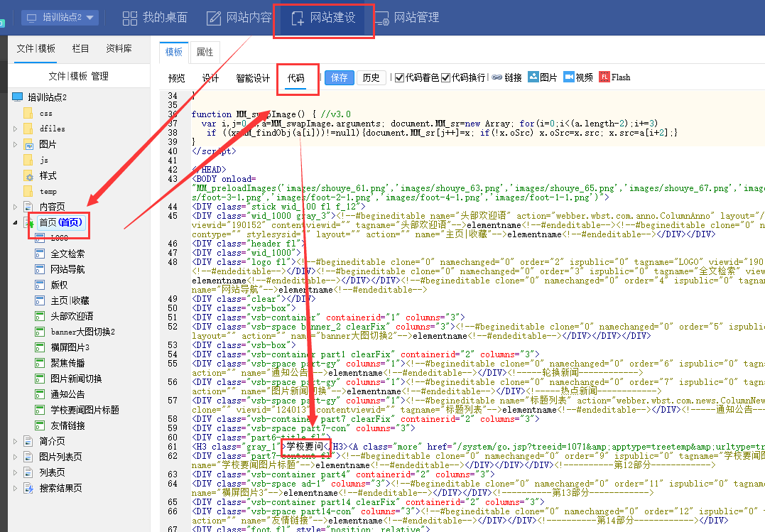Screen dimensions: 765x532
Task: Click the 历史 button
Action: pos(371,77)
